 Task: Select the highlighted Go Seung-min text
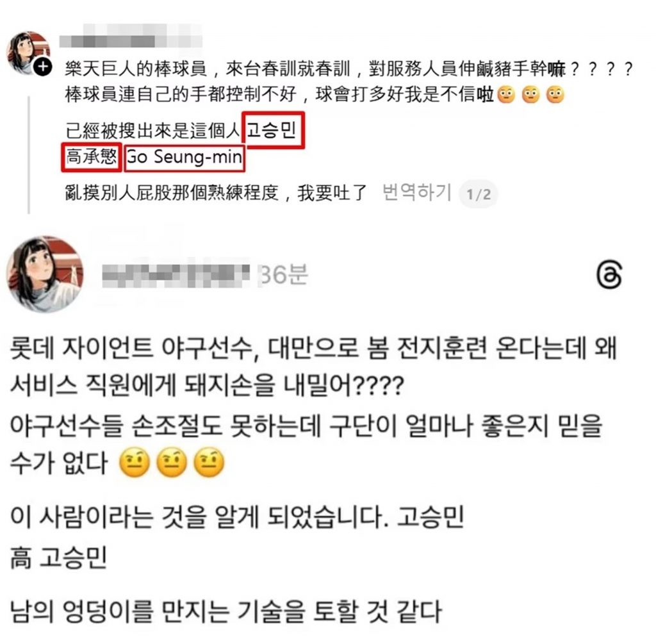click(x=184, y=158)
